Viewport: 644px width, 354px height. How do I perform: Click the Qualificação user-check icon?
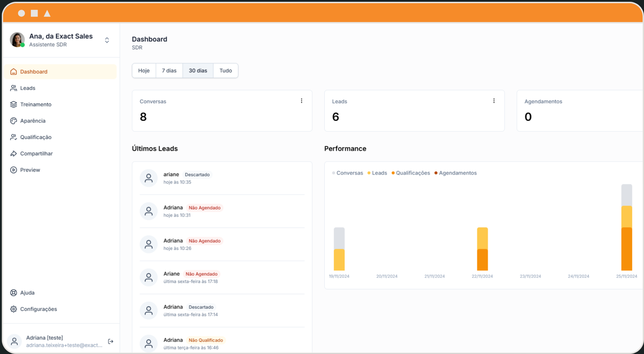point(14,137)
